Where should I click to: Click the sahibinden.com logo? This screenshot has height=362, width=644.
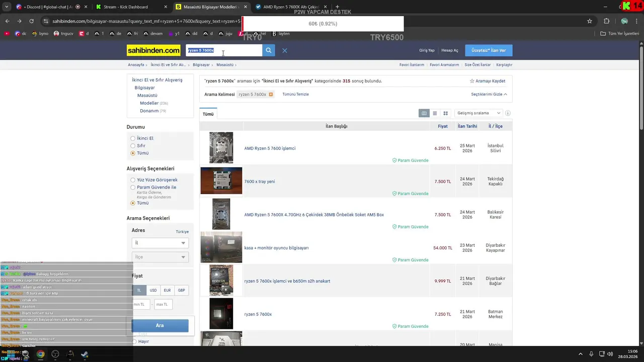point(153,50)
